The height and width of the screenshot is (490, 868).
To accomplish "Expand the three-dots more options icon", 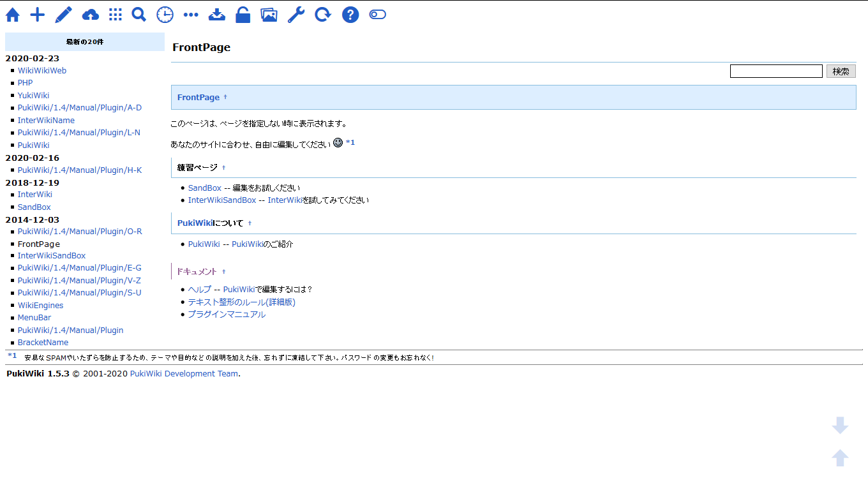I will (191, 15).
